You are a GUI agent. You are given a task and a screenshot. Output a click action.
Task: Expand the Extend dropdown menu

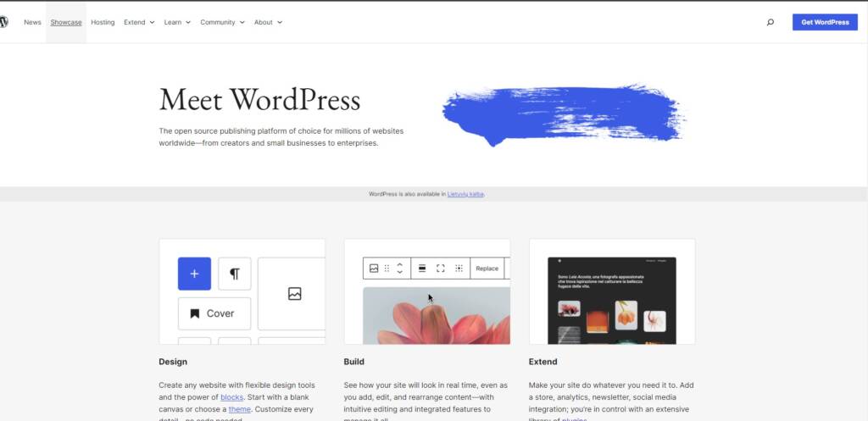point(140,22)
